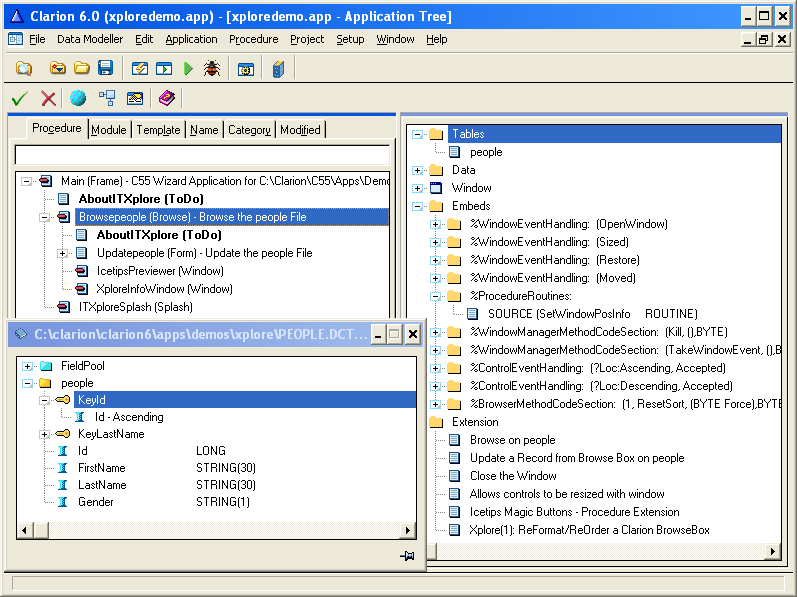Click the magnifier search toolbar icon
This screenshot has width=797, height=597.
point(24,68)
